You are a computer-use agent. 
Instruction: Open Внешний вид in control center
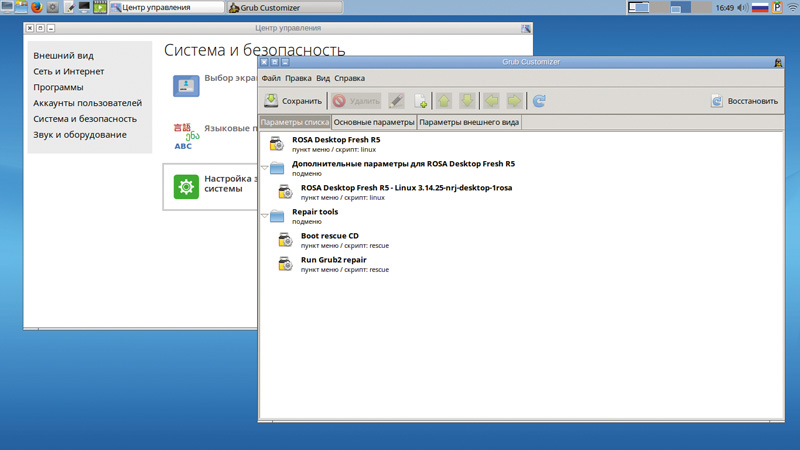coord(63,56)
